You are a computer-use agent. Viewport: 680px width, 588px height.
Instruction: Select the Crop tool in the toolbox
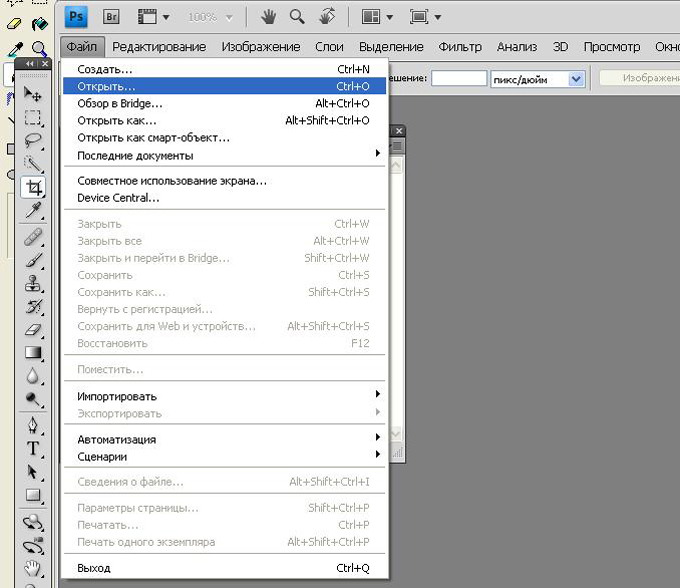click(33, 187)
